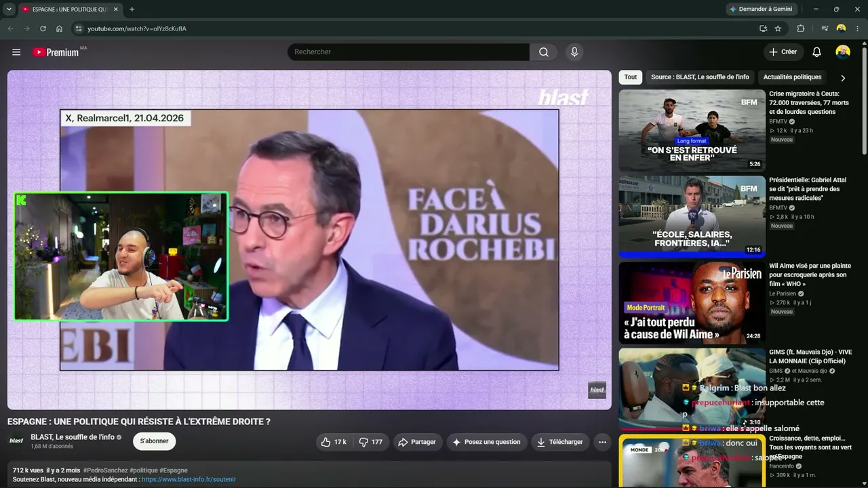Image resolution: width=868 pixels, height=488 pixels.
Task: Filter by Source : BLAST, Le souffle de l'info
Action: click(700, 77)
